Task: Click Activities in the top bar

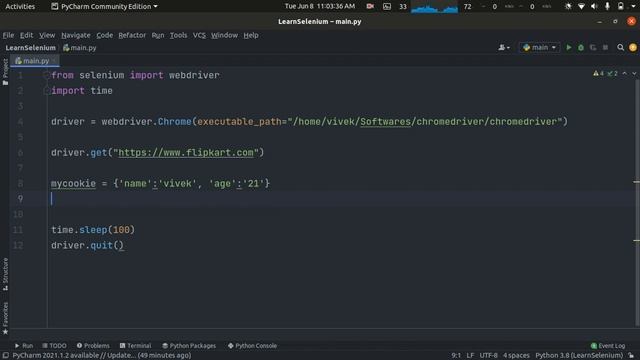Action: tap(20, 6)
